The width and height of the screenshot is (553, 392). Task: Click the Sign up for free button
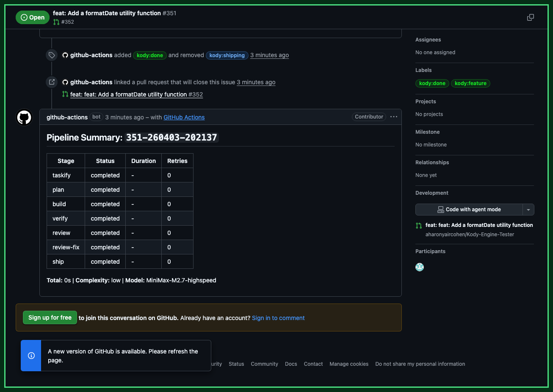(50, 317)
